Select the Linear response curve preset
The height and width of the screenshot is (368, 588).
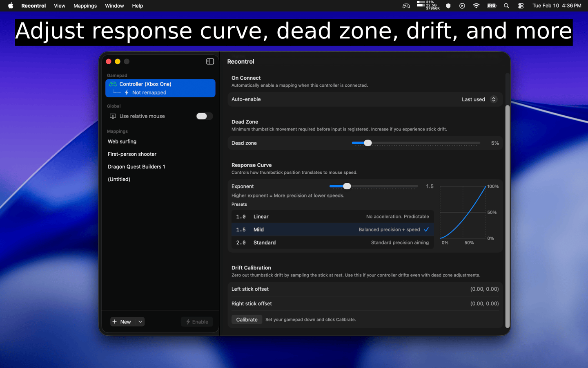[332, 216]
